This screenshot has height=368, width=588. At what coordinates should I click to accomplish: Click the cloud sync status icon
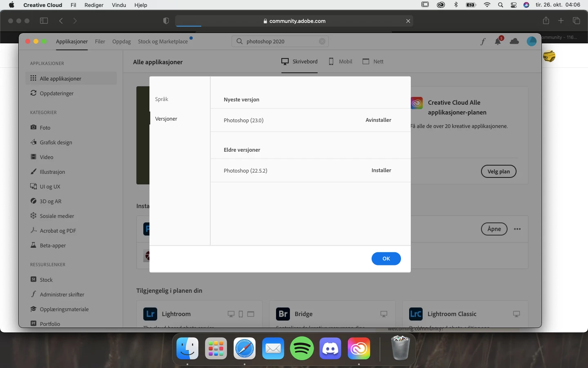[514, 41]
